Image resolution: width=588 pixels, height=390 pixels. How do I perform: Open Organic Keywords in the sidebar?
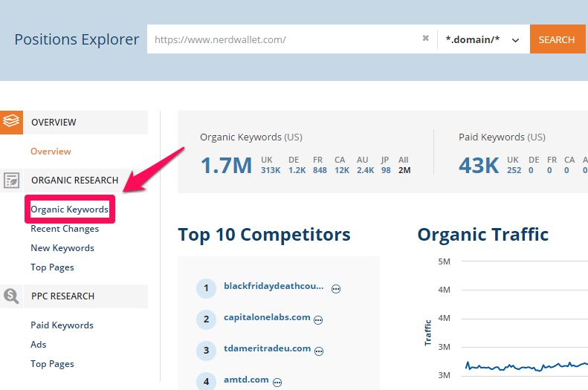click(x=69, y=209)
